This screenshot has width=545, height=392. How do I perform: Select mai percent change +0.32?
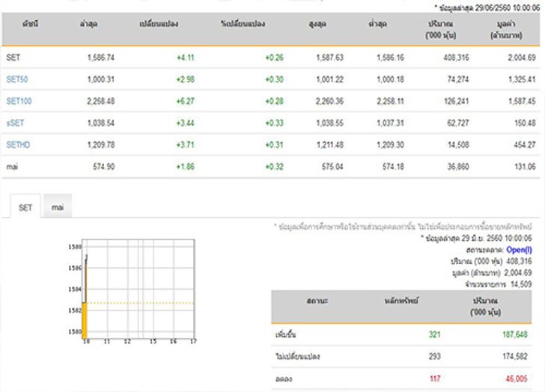(274, 167)
